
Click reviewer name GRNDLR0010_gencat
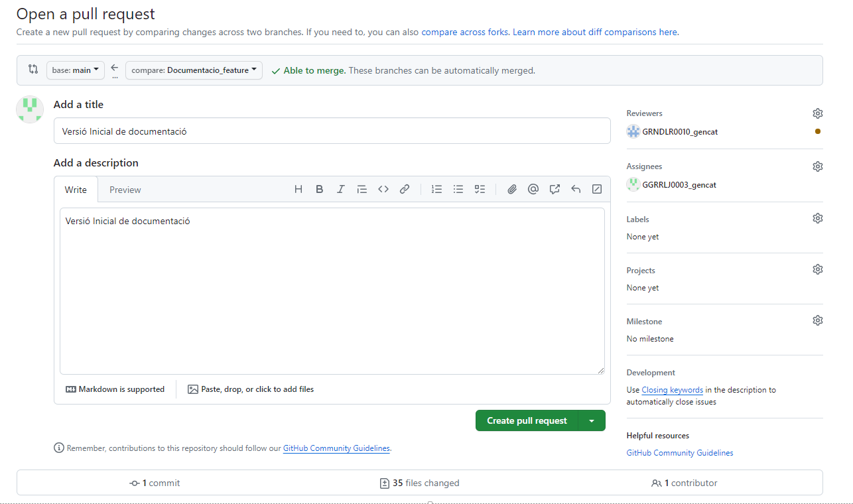680,131
